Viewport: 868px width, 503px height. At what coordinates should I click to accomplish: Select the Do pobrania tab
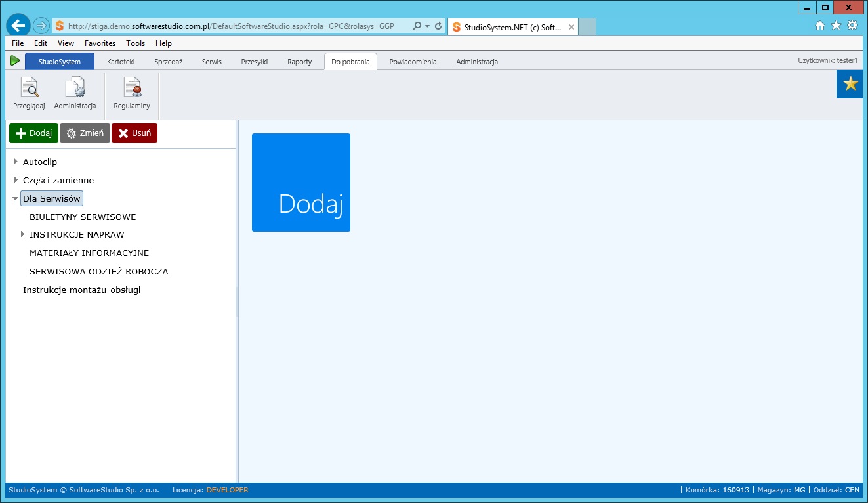(350, 62)
